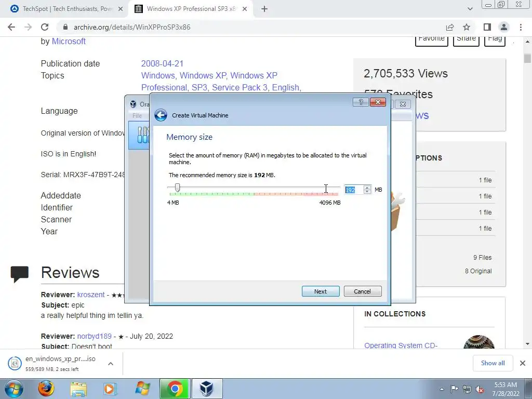Click the help question mark button in dialog

tap(361, 102)
